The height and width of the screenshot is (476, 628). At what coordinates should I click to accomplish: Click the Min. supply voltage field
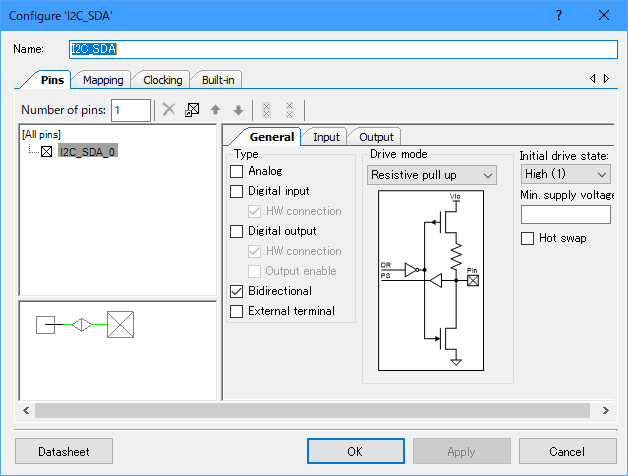click(x=565, y=214)
